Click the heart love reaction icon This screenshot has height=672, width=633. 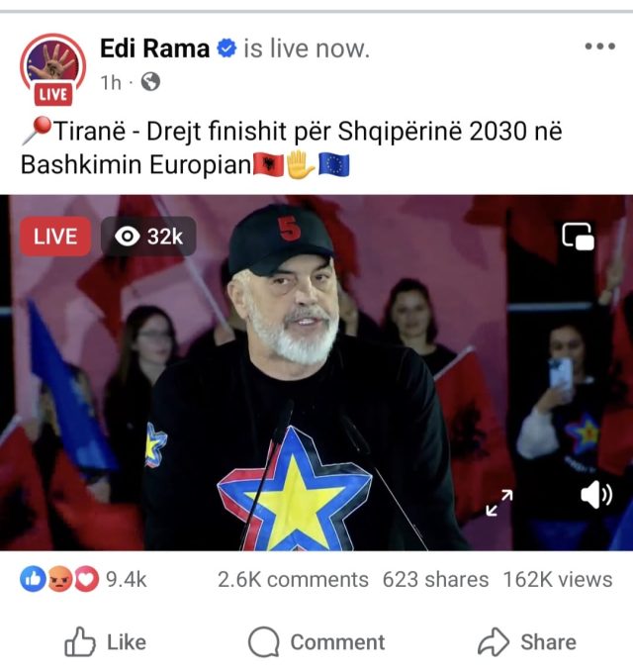(86, 579)
